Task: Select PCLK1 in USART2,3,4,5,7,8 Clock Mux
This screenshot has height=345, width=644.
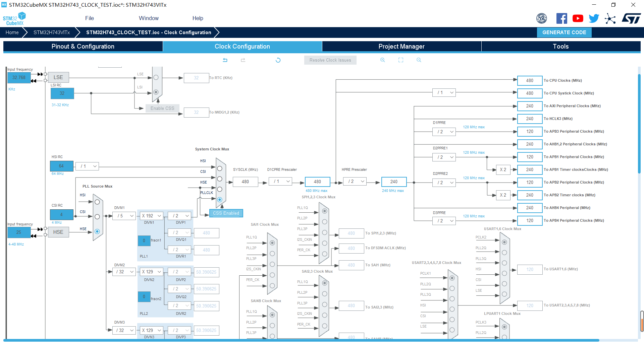Action: click(x=452, y=278)
